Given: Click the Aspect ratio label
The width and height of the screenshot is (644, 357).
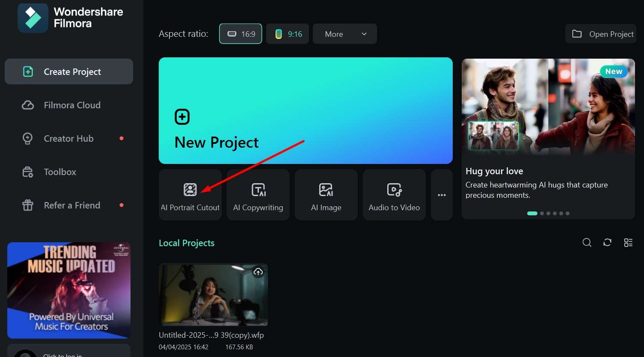Looking at the screenshot, I should coord(184,34).
